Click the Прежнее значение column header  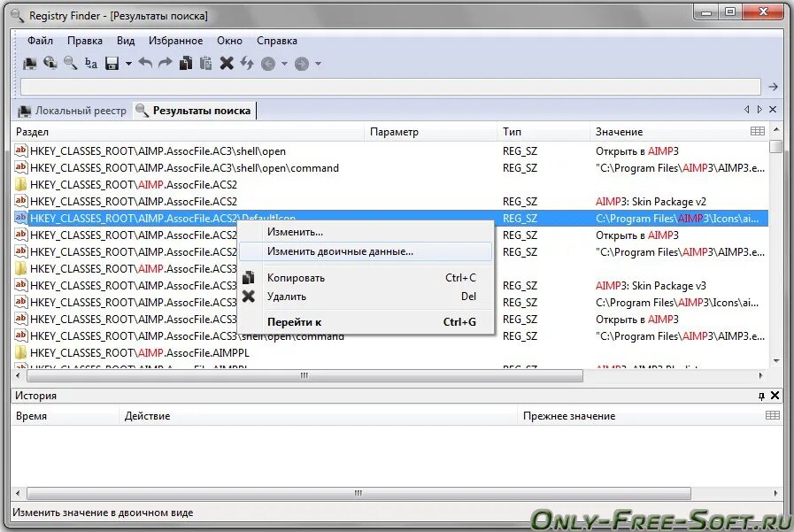click(x=641, y=416)
